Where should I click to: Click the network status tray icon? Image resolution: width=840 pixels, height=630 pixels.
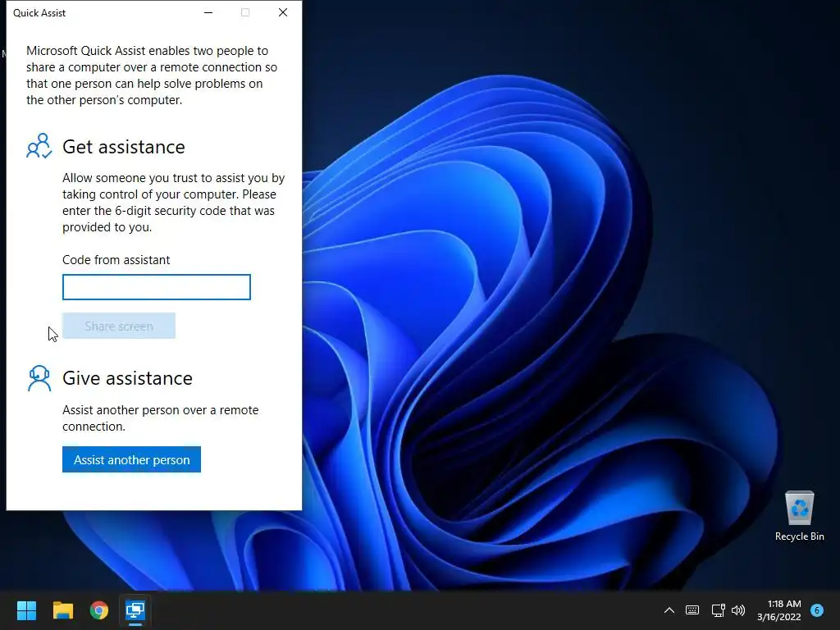718,610
